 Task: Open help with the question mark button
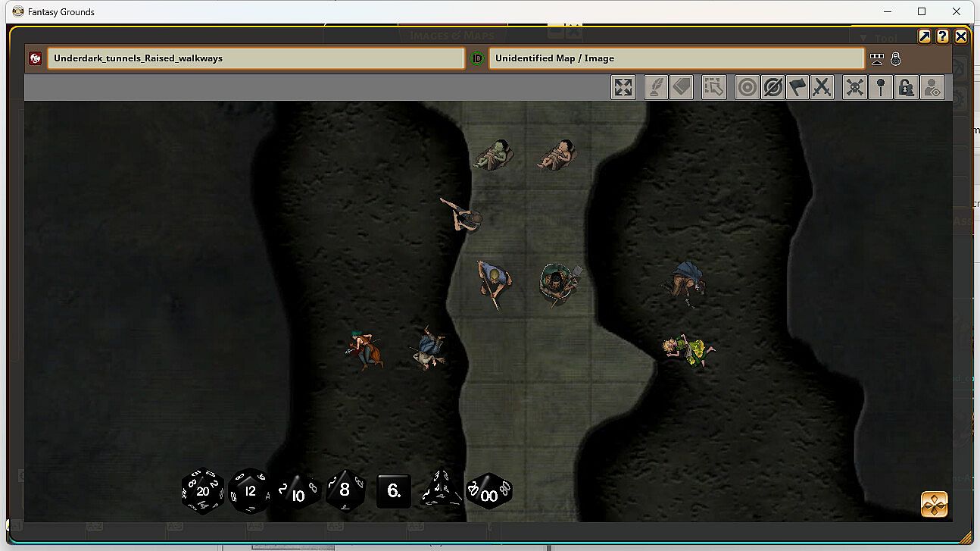pyautogui.click(x=942, y=36)
